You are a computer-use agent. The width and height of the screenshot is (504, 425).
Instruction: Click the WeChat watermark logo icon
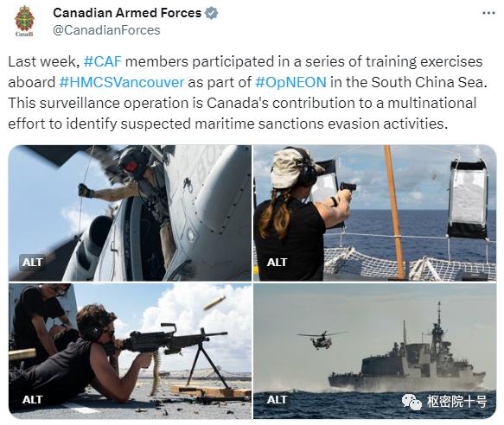pos(411,402)
